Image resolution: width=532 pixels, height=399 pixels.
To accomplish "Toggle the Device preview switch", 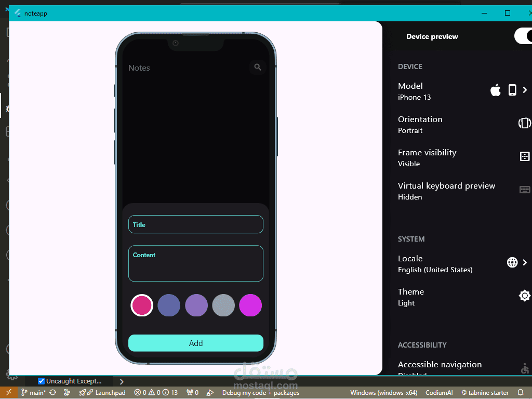I will [523, 36].
